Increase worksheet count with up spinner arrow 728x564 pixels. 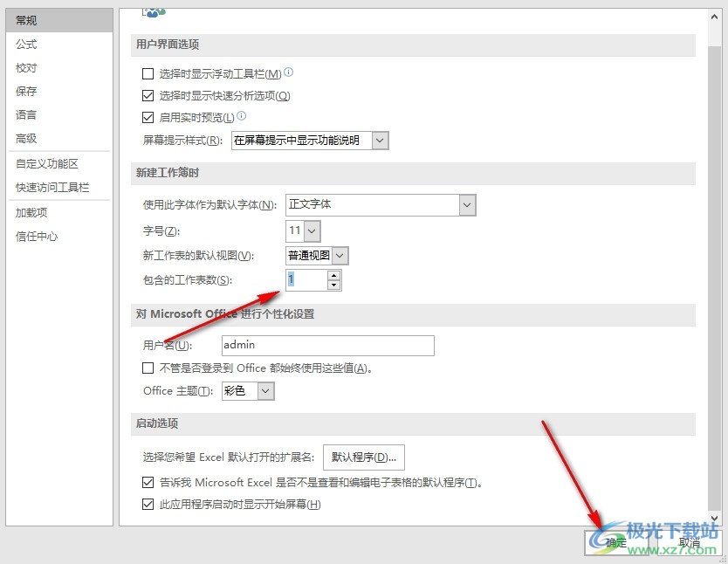(x=333, y=275)
